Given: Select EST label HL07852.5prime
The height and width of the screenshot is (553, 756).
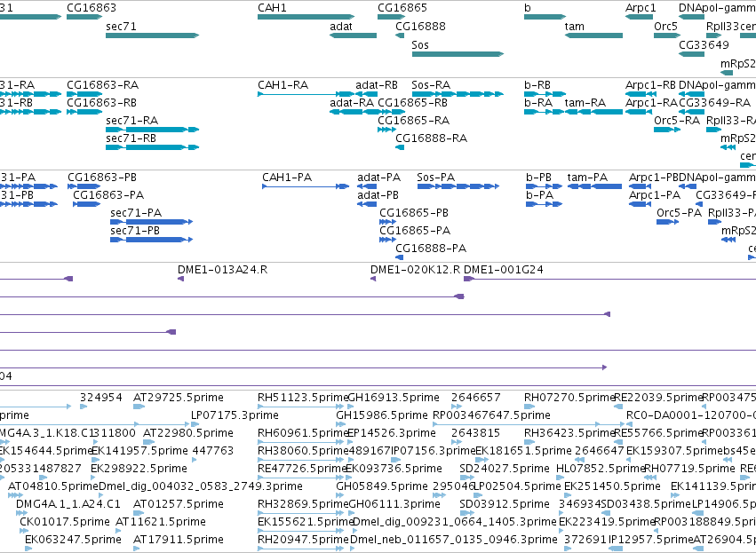Looking at the screenshot, I should click(601, 470).
